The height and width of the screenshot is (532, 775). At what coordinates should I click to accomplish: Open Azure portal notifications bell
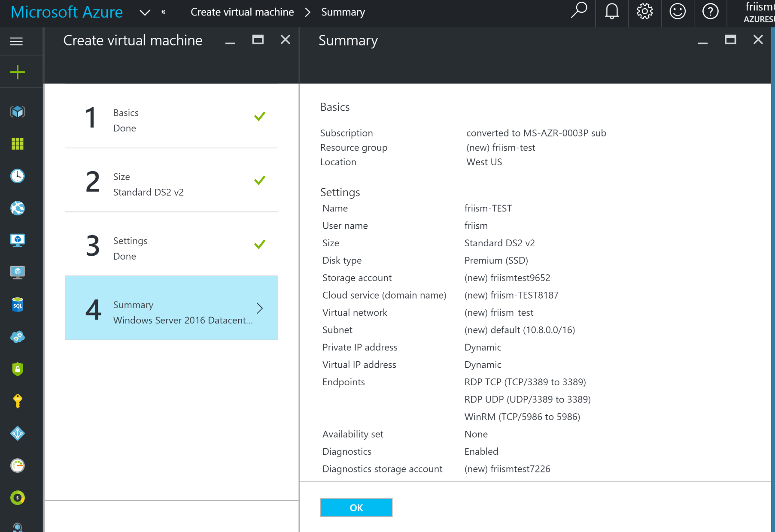(x=611, y=12)
